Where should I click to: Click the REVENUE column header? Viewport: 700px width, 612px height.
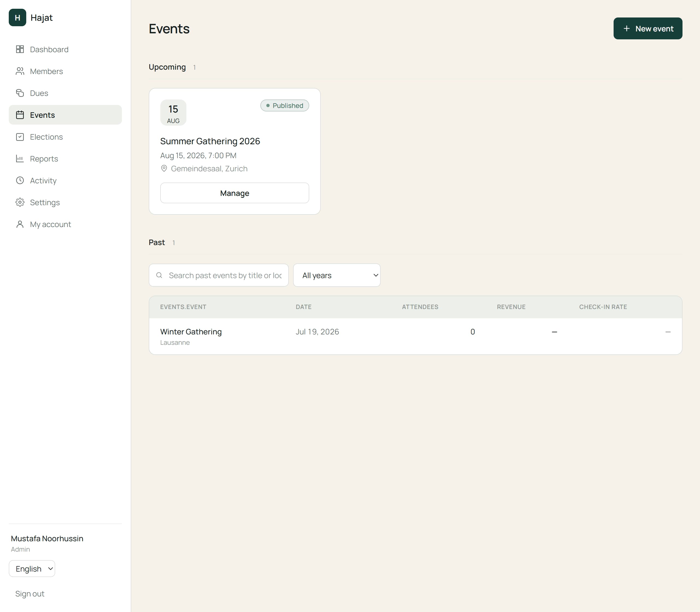511,307
